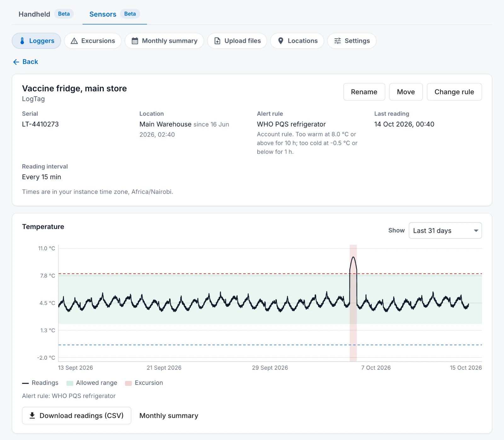Screen dimensions: 504x440
Task: Go to Upload files section
Action: coord(237,41)
